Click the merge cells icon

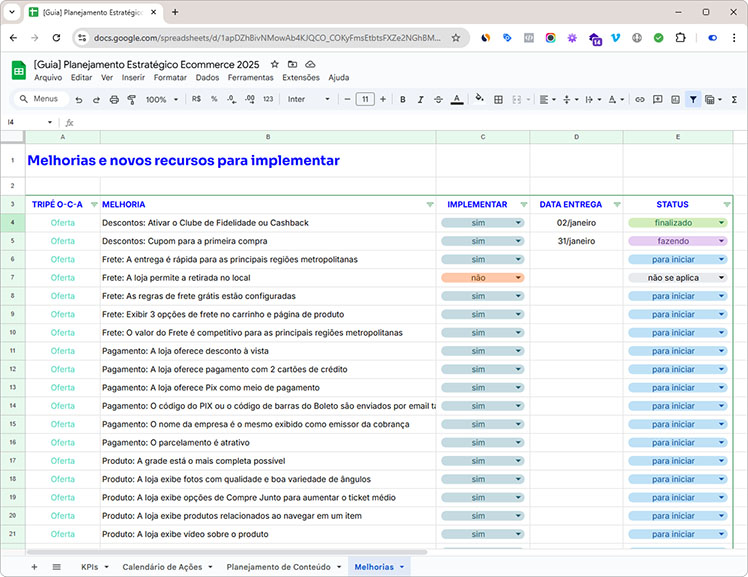[x=517, y=99]
